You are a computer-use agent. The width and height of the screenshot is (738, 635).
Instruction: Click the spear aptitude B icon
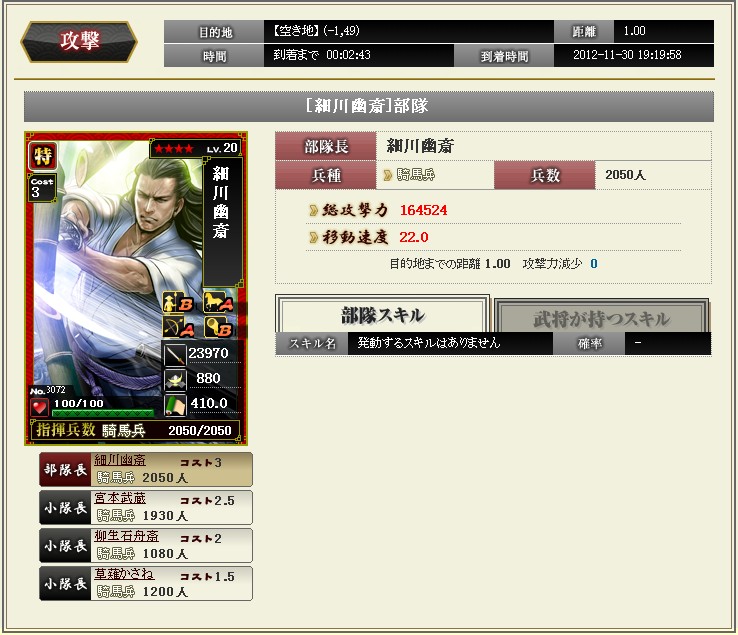[177, 303]
